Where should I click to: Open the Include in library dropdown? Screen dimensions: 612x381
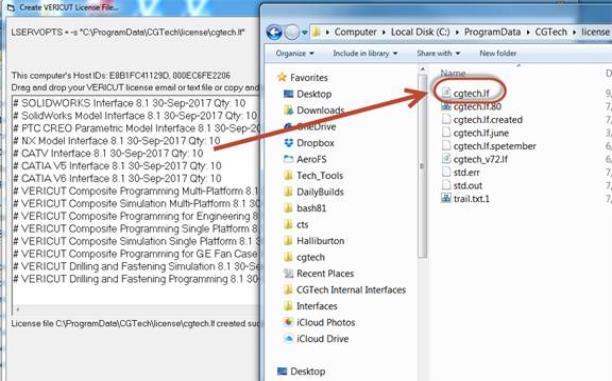[365, 53]
